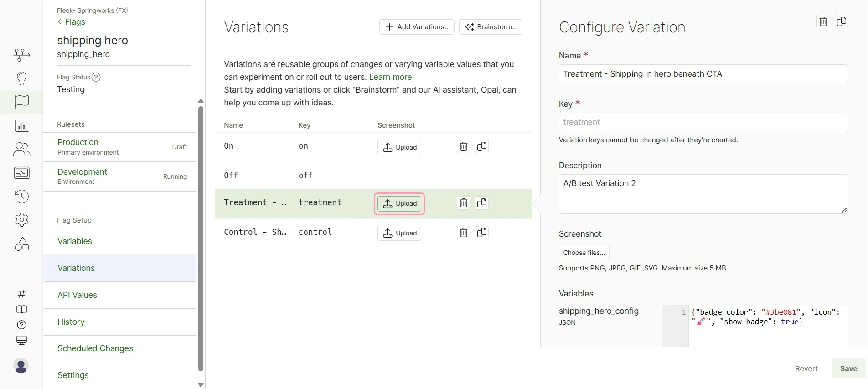This screenshot has height=389, width=868.
Task: Click Add Variations button
Action: (417, 27)
